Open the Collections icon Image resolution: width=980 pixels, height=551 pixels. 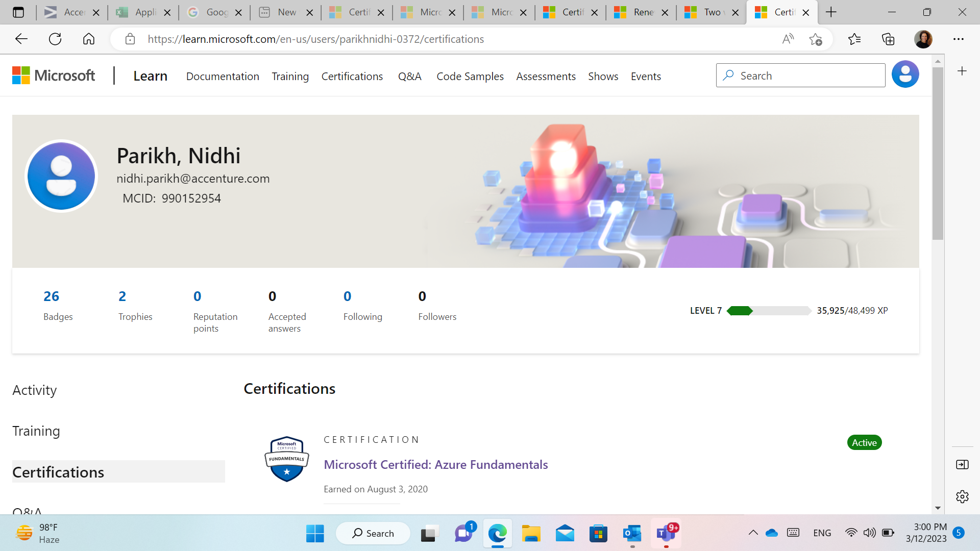pyautogui.click(x=888, y=39)
